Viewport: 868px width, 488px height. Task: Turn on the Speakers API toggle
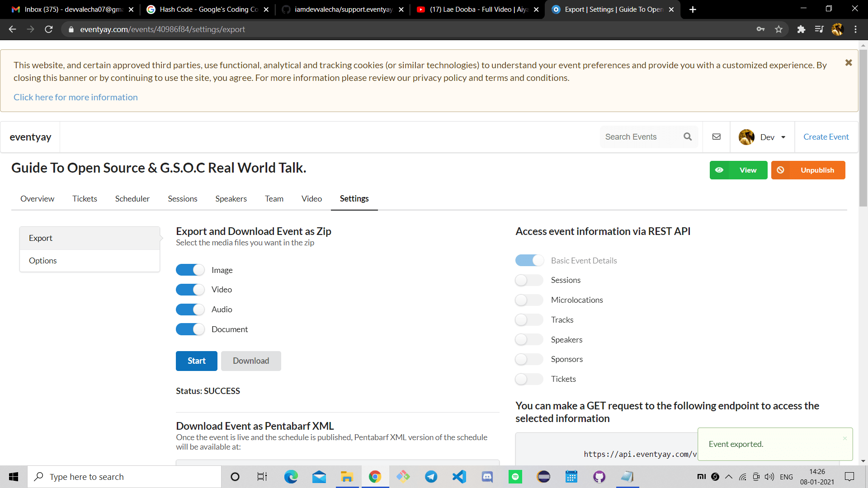[x=529, y=340]
